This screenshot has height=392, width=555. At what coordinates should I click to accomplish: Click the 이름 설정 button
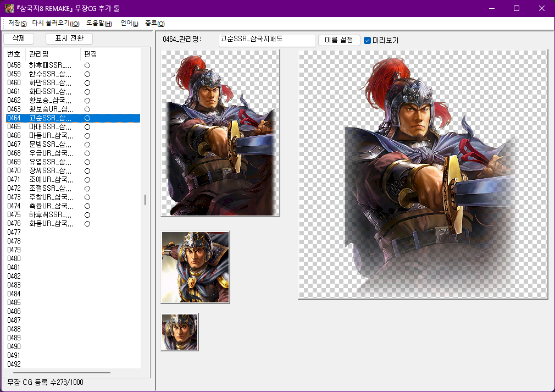click(x=338, y=40)
